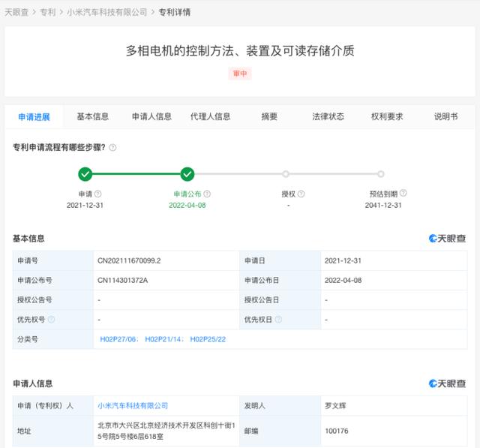
Task: Click the 审中 status badge
Action: [240, 74]
